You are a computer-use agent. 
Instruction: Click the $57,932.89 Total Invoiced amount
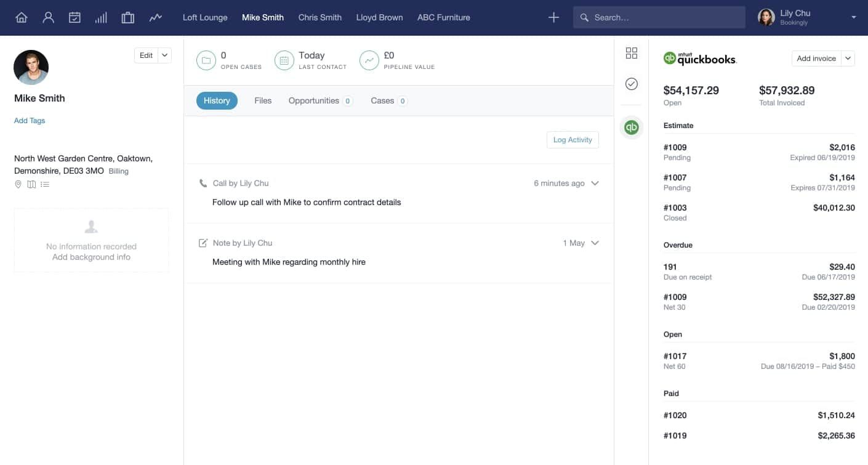[x=787, y=91]
